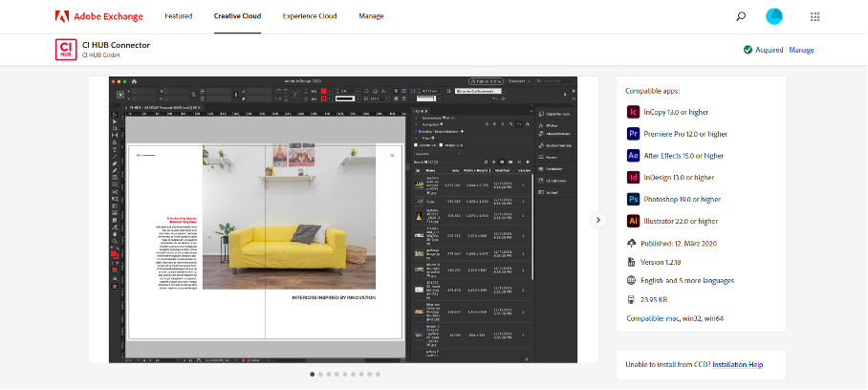
Task: Select the second carousel dot
Action: pos(320,375)
